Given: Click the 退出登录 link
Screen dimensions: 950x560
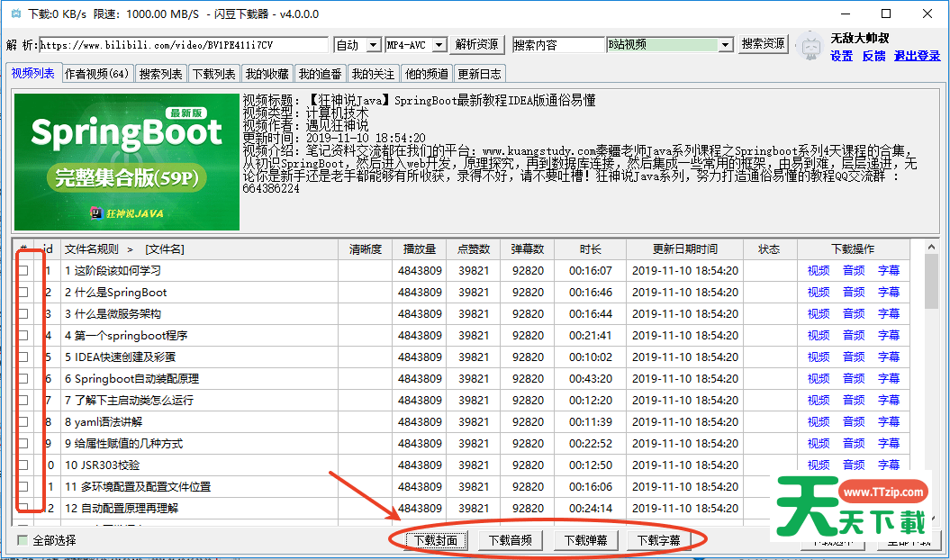Looking at the screenshot, I should [917, 56].
